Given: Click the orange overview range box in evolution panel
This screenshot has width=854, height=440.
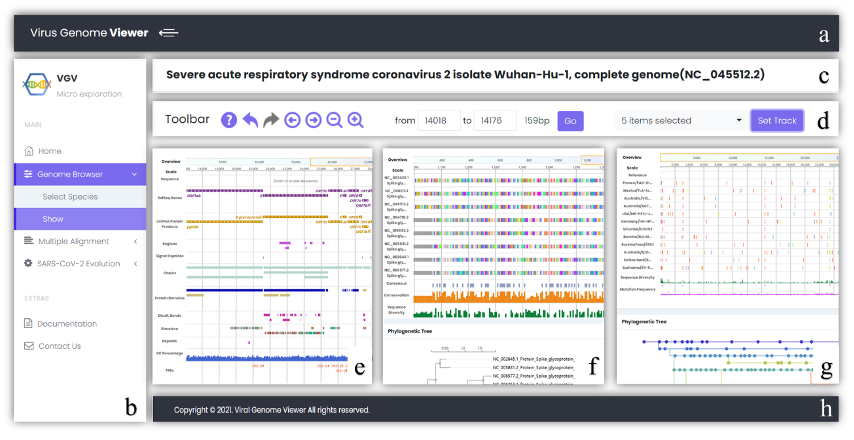Looking at the screenshot, I should coord(749,157).
